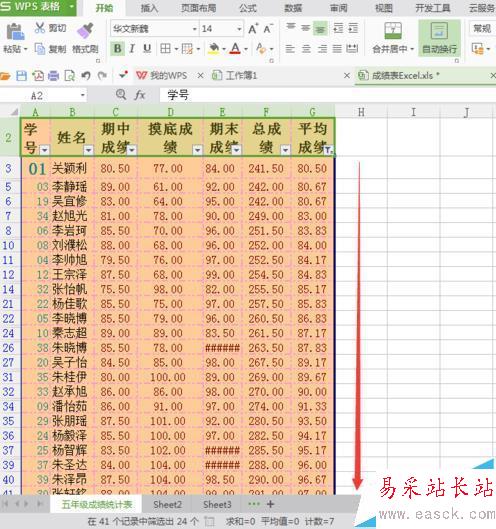This screenshot has height=529, width=496.
Task: Open the 公式 ribbon tab
Action: [x=248, y=8]
